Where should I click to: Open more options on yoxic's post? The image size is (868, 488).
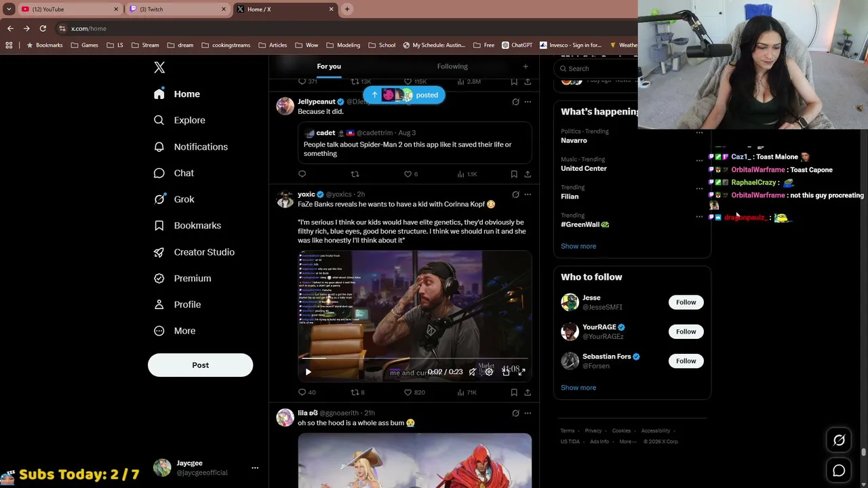point(528,195)
